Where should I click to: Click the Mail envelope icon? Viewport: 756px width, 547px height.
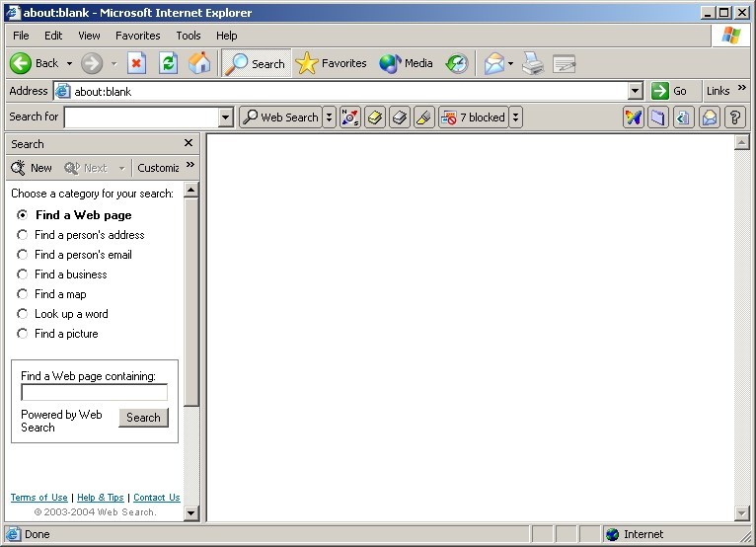[494, 63]
